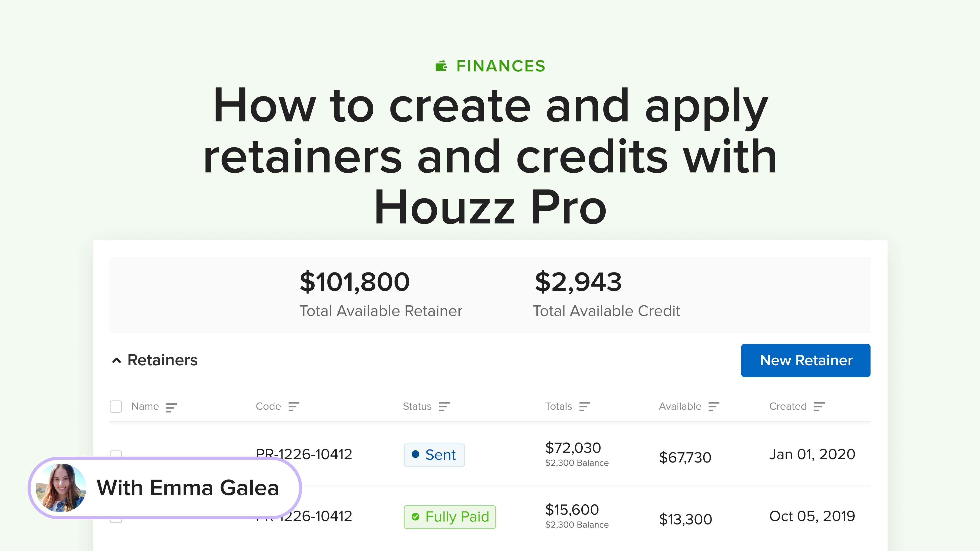The width and height of the screenshot is (980, 551).
Task: Click Emma Galea's profile photo
Action: click(x=61, y=488)
